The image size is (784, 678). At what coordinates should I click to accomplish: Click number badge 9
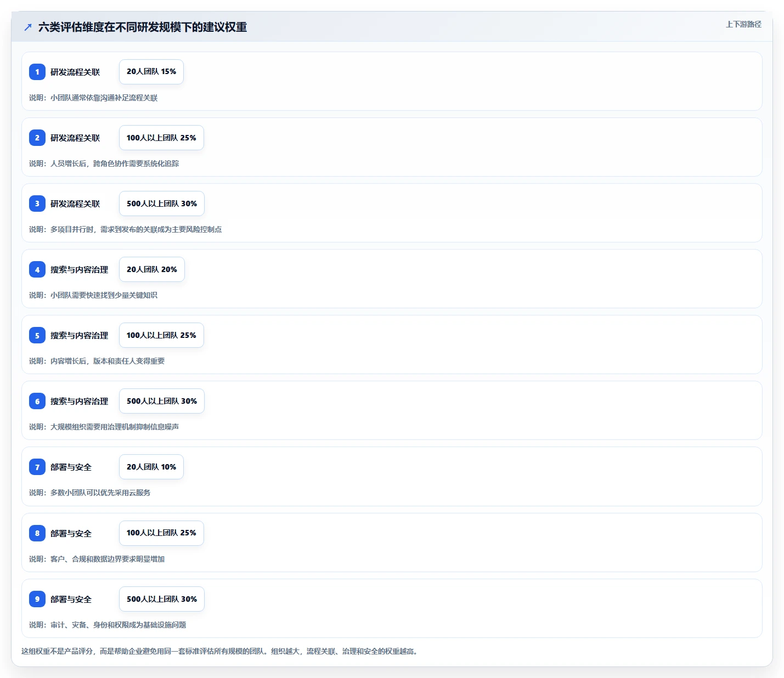point(37,599)
